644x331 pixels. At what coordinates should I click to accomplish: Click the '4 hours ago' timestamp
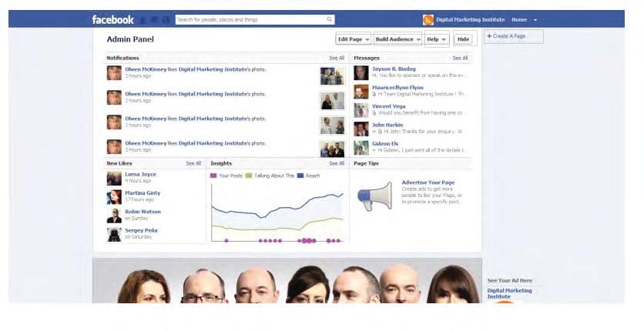pos(138,181)
